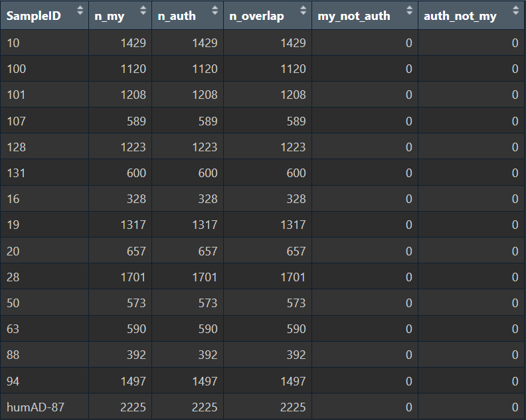526x420 pixels.
Task: Click auth_not_my cell for sample 131
Action: tap(515, 173)
